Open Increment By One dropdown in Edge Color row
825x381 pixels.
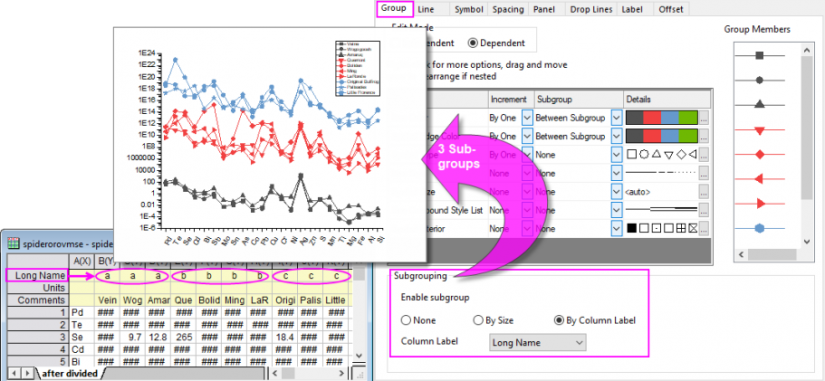528,136
